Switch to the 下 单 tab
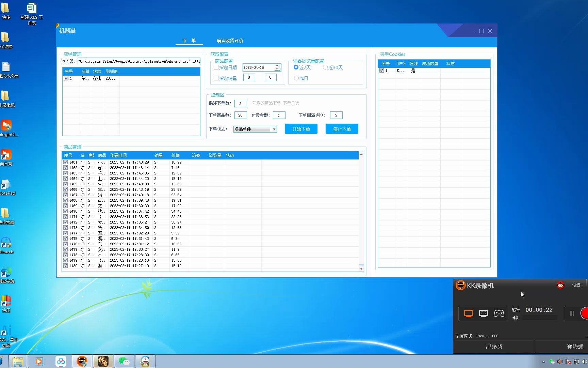The width and height of the screenshot is (588, 368). (189, 41)
